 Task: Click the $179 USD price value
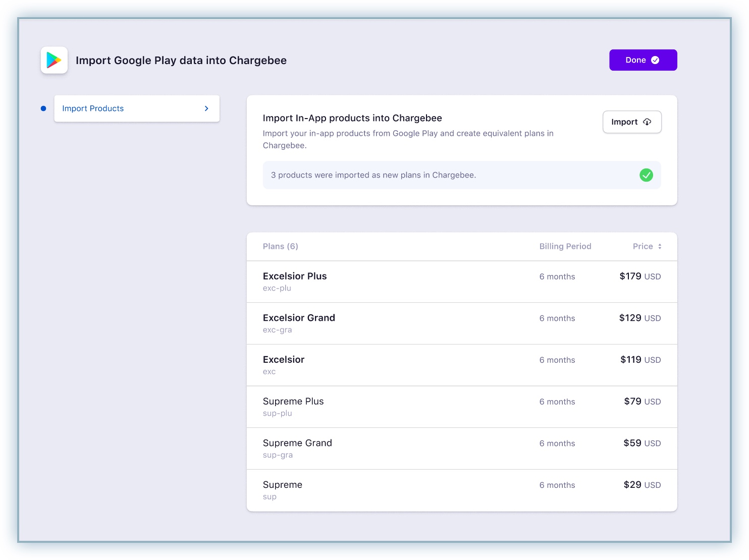[639, 276]
